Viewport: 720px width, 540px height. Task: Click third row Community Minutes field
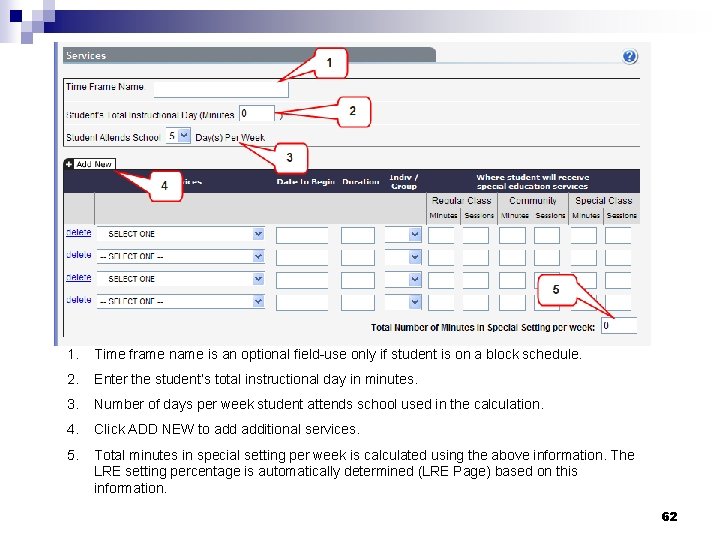pos(512,280)
